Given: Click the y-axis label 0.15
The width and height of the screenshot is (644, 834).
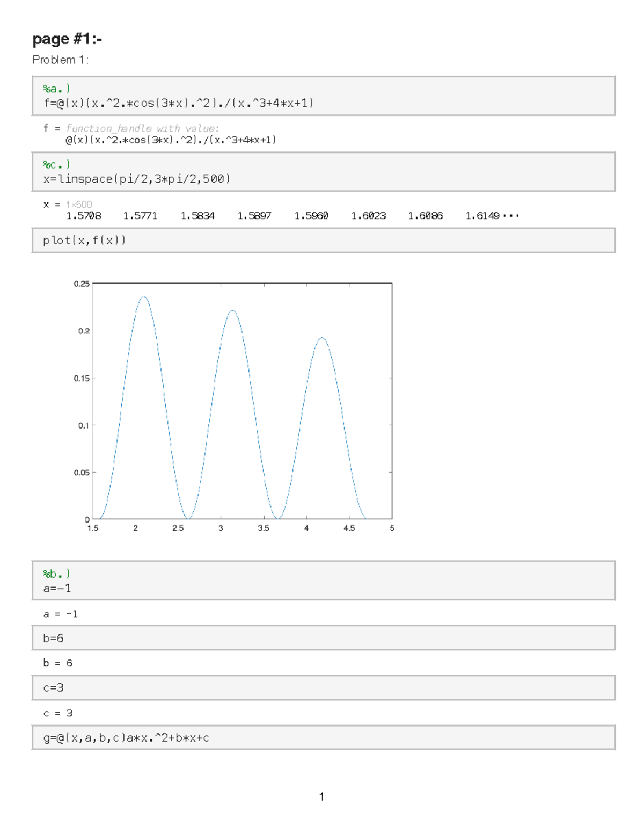Looking at the screenshot, I should click(82, 379).
